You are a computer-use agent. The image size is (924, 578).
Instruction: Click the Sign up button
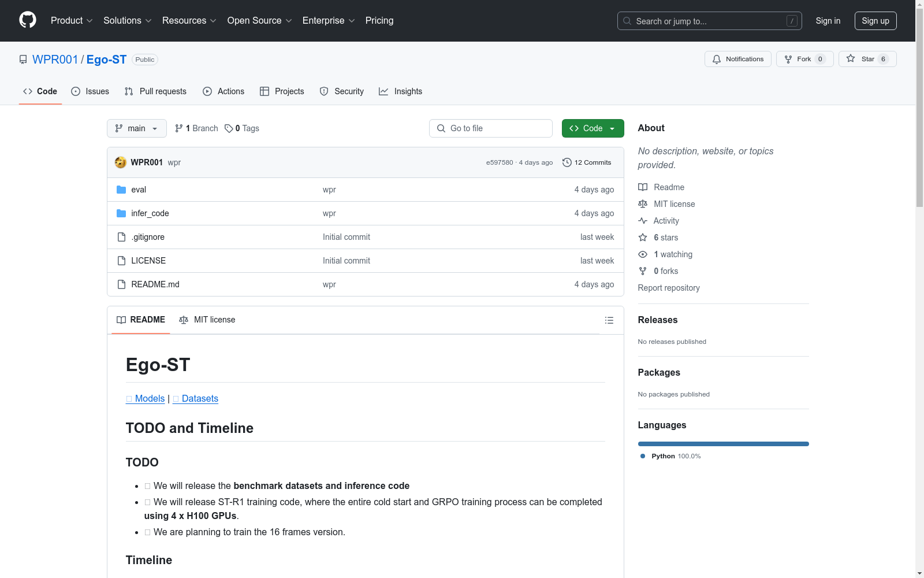coord(875,21)
